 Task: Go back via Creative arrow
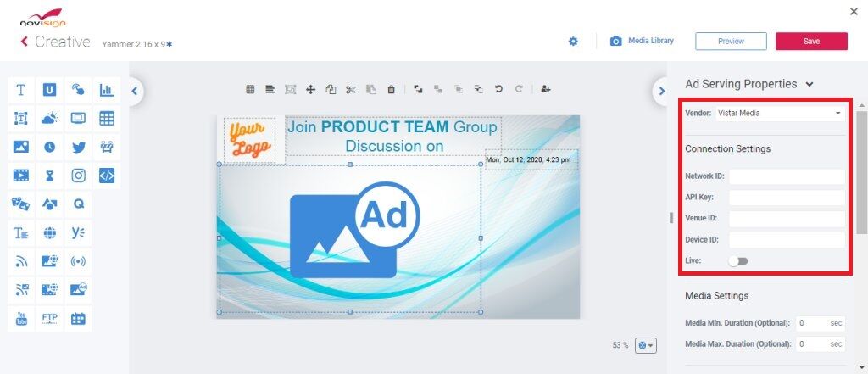coord(25,42)
